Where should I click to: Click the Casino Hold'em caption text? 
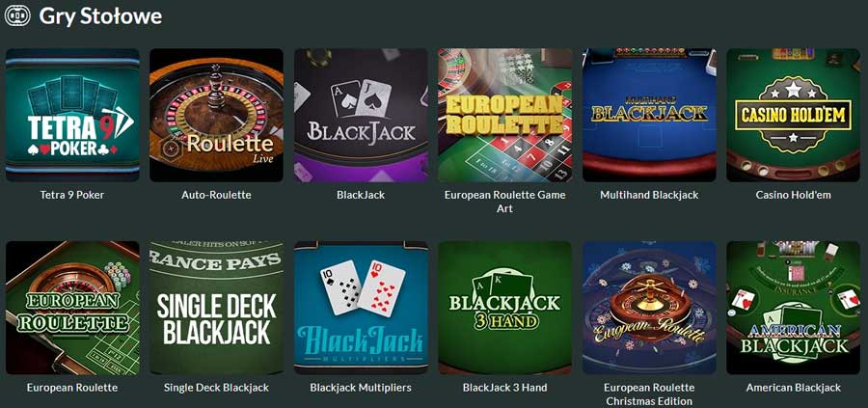tap(794, 195)
